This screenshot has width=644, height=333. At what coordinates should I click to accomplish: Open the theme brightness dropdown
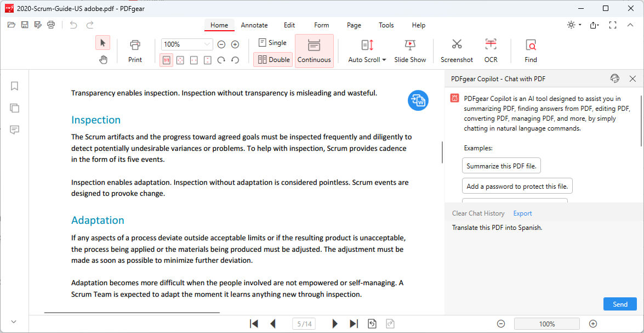574,25
